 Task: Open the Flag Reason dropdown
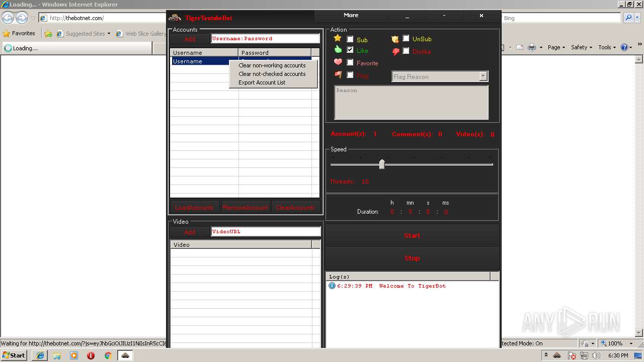(483, 76)
